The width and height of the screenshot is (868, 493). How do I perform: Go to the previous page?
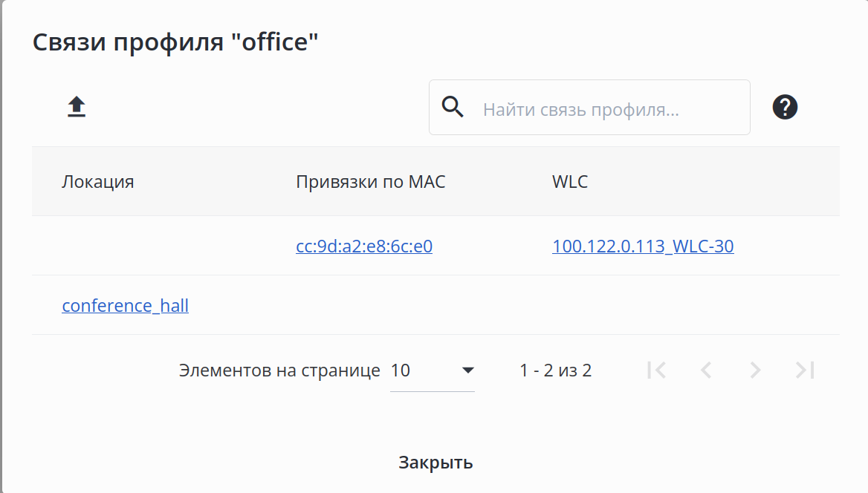point(706,370)
